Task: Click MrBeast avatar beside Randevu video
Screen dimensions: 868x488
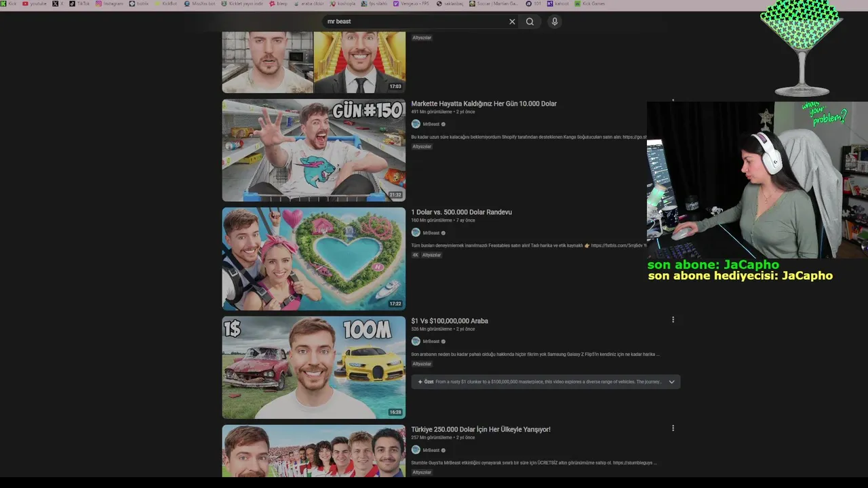Action: coord(416,232)
